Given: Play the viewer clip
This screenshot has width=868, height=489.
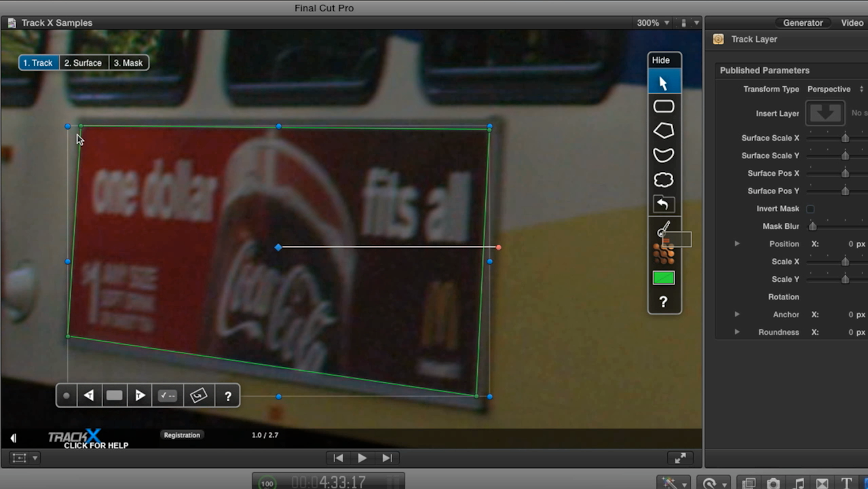Looking at the screenshot, I should 362,458.
